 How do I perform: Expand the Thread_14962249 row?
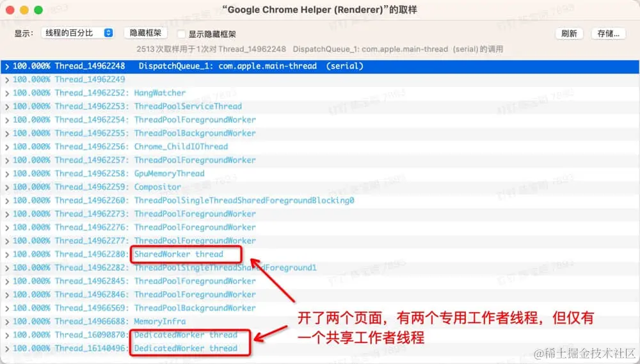(7, 80)
